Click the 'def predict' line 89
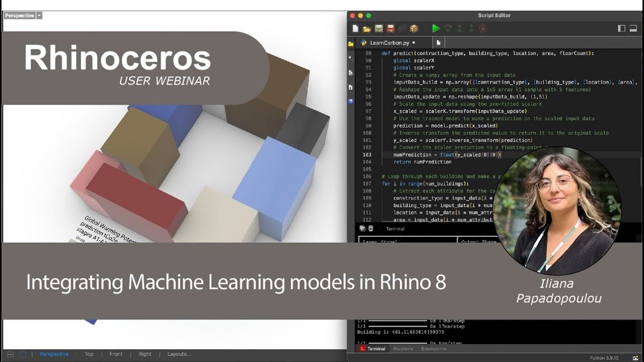 (x=488, y=53)
